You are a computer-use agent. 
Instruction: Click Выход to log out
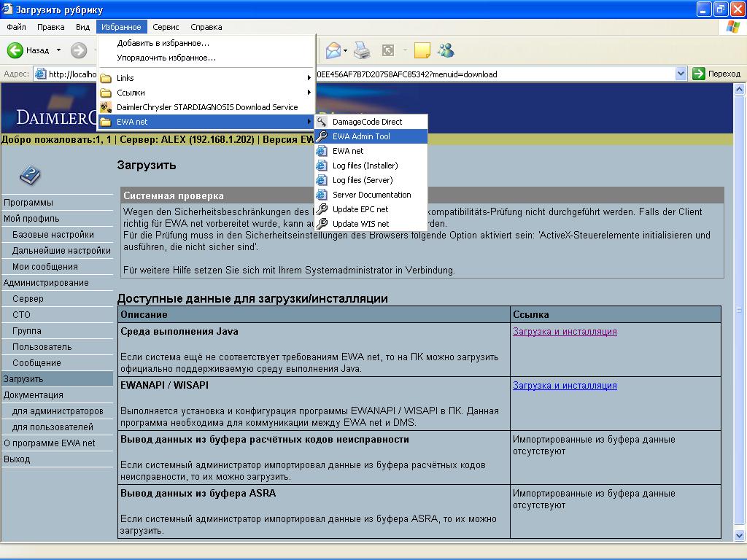(x=17, y=459)
